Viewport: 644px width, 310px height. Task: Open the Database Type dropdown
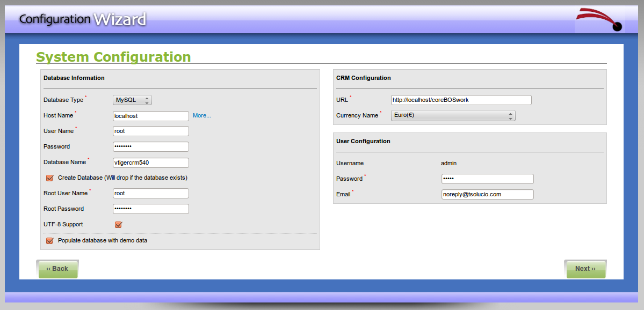132,100
